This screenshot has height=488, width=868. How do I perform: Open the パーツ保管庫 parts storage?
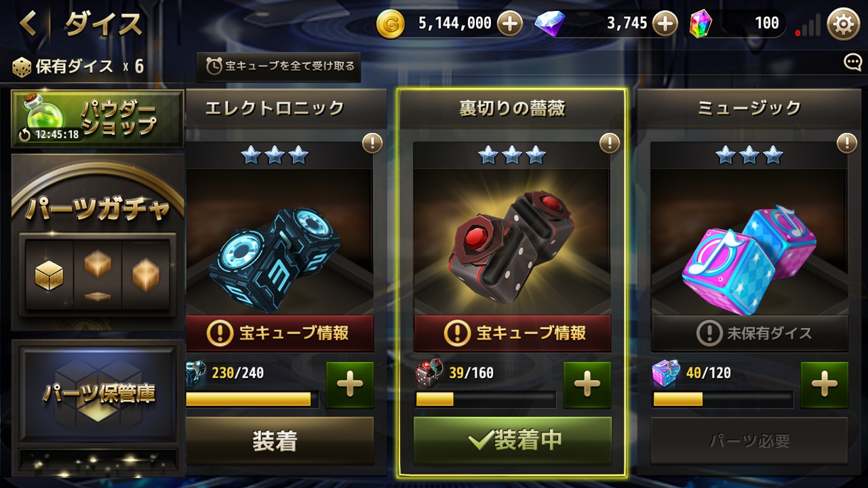(98, 392)
